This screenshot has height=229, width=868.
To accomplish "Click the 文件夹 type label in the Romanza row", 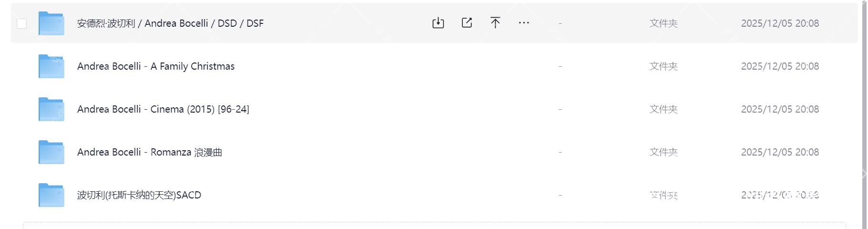I will tap(663, 152).
